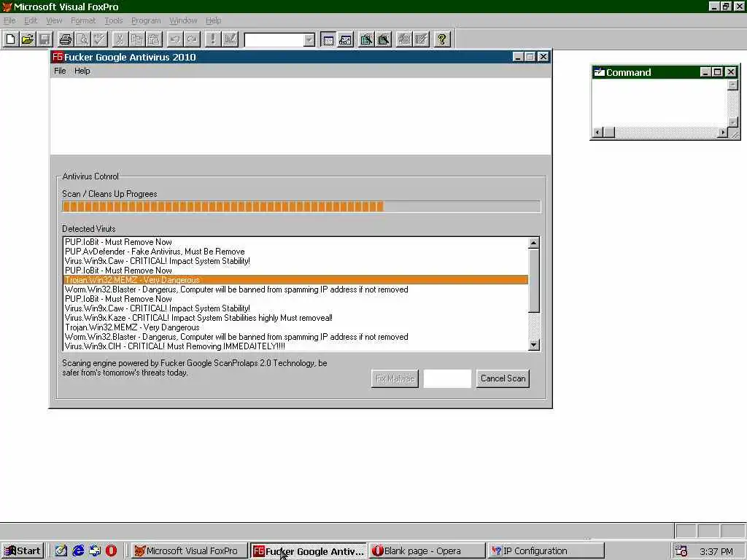This screenshot has height=560, width=747.
Task: Open the FoxPro File menu
Action: click(x=9, y=20)
